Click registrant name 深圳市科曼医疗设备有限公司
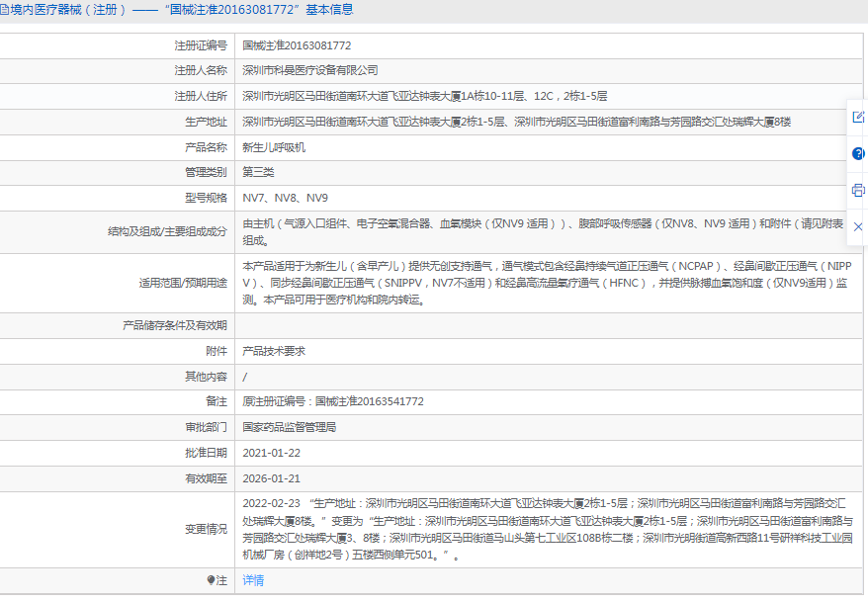This screenshot has height=602, width=868. coord(310,70)
